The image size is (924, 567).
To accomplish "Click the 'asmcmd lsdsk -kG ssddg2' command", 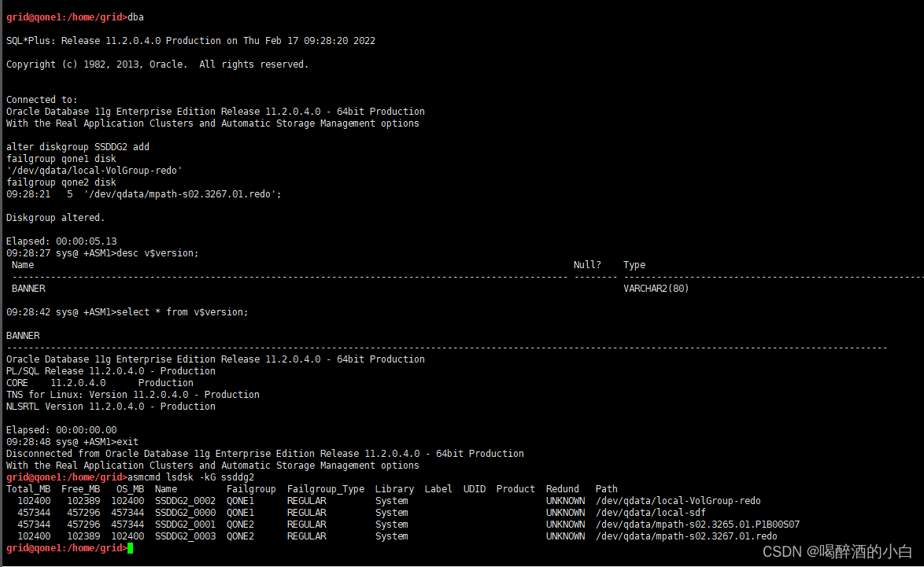I will click(191, 477).
